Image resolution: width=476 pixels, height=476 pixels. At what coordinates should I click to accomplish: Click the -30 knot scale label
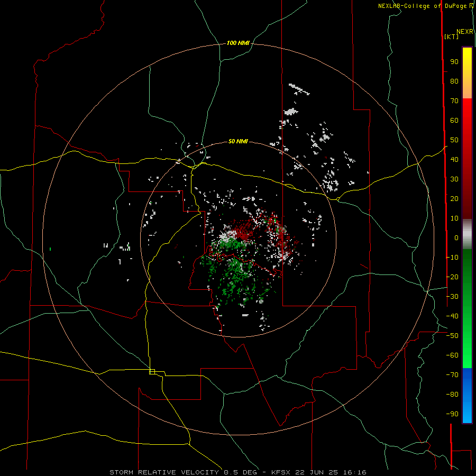point(452,296)
